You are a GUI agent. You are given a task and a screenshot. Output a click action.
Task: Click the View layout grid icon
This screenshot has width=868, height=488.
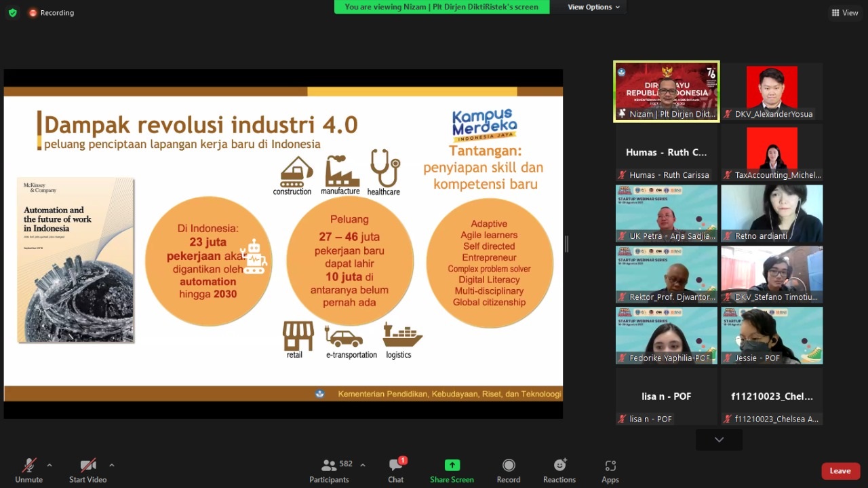tap(835, 13)
